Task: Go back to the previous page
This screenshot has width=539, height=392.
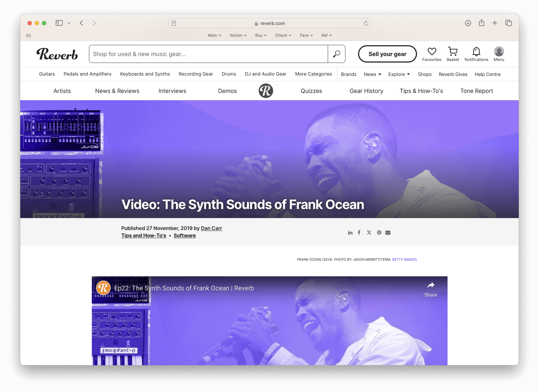Action: pyautogui.click(x=81, y=23)
